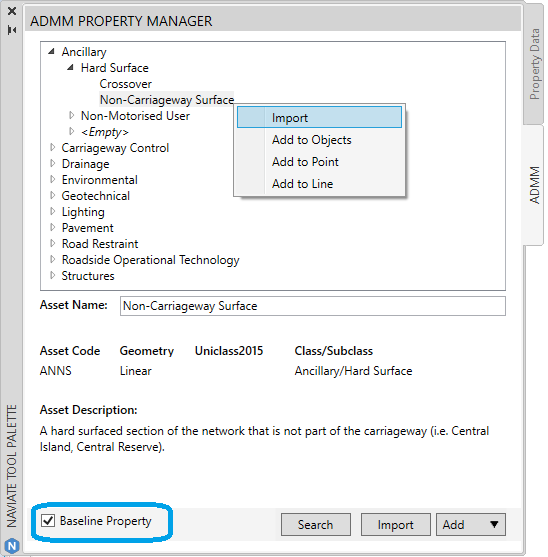This screenshot has height=557, width=548.
Task: Open the ADMM side tab
Action: click(534, 185)
